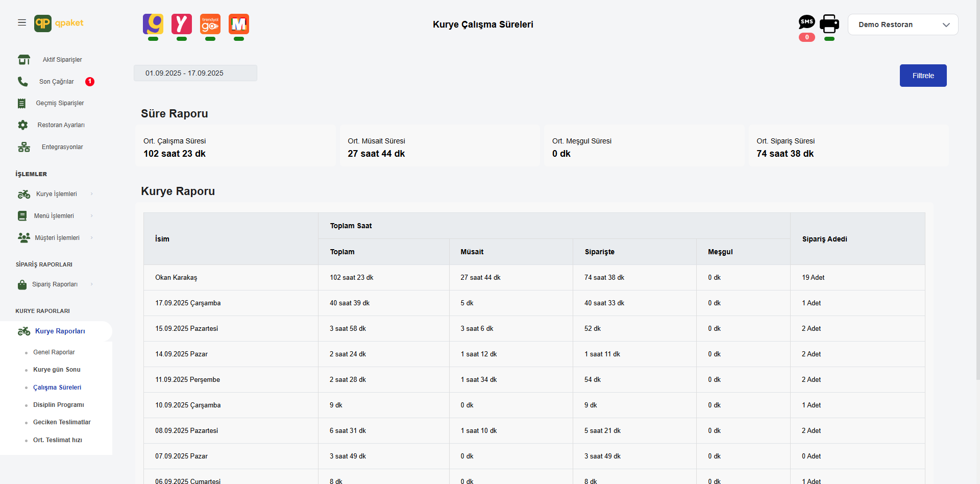
Task: Open Son Çağrılar page
Action: [x=57, y=82]
